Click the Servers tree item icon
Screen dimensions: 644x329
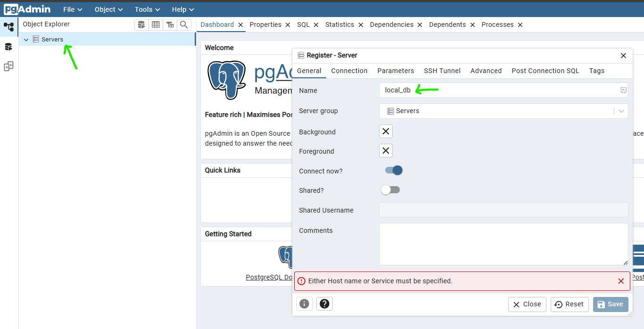36,39
